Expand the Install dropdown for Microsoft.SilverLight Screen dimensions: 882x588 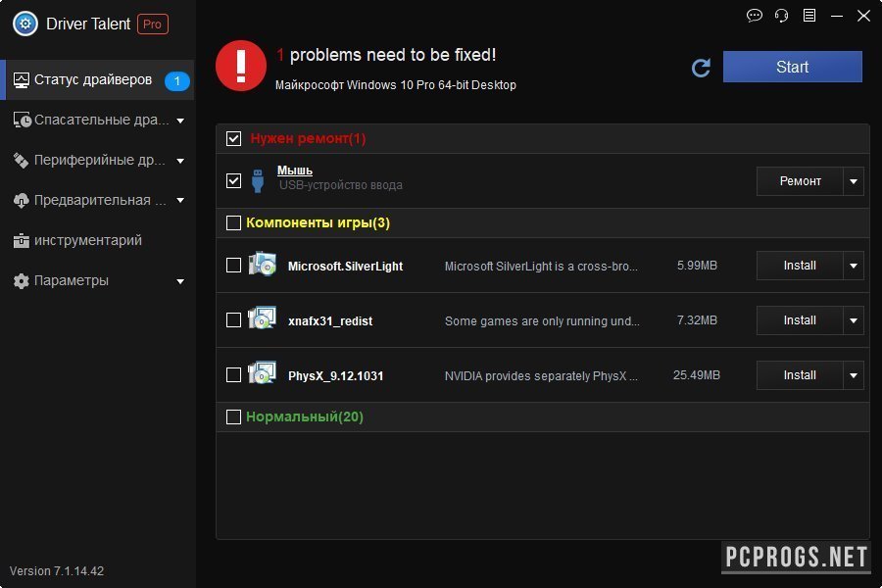coord(854,266)
